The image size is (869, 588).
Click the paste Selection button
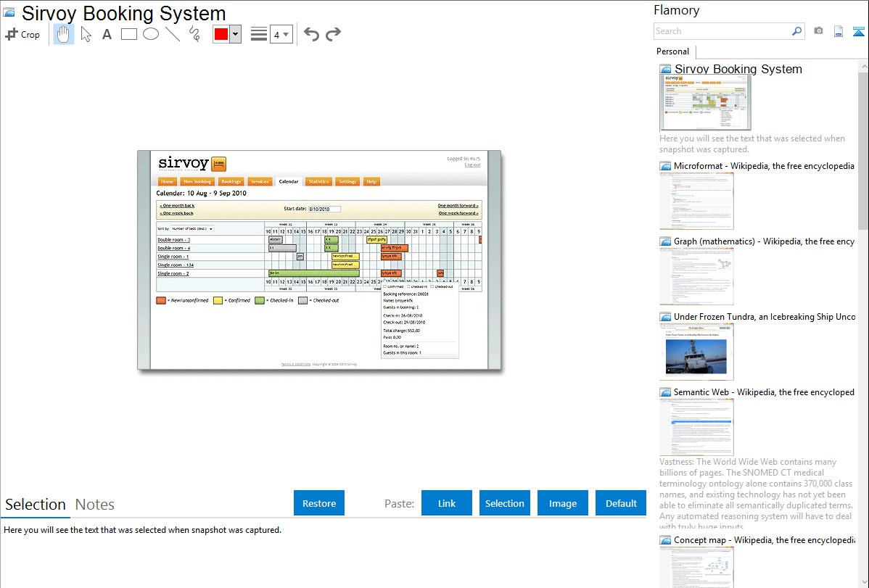[504, 503]
